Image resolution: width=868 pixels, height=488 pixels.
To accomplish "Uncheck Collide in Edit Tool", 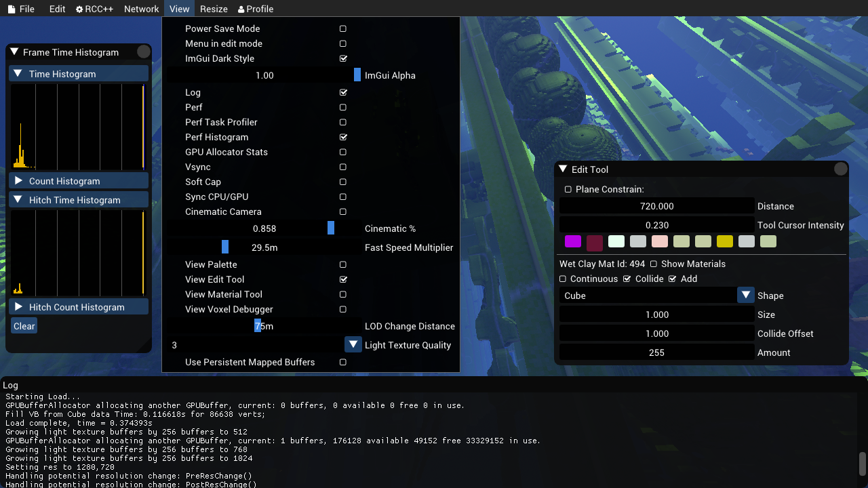I will click(627, 279).
